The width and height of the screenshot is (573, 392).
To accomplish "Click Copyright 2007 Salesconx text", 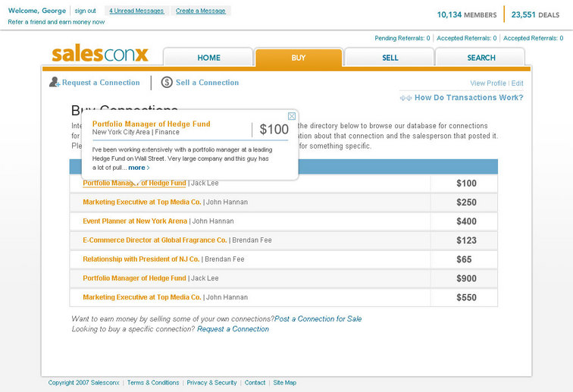I will pos(83,382).
